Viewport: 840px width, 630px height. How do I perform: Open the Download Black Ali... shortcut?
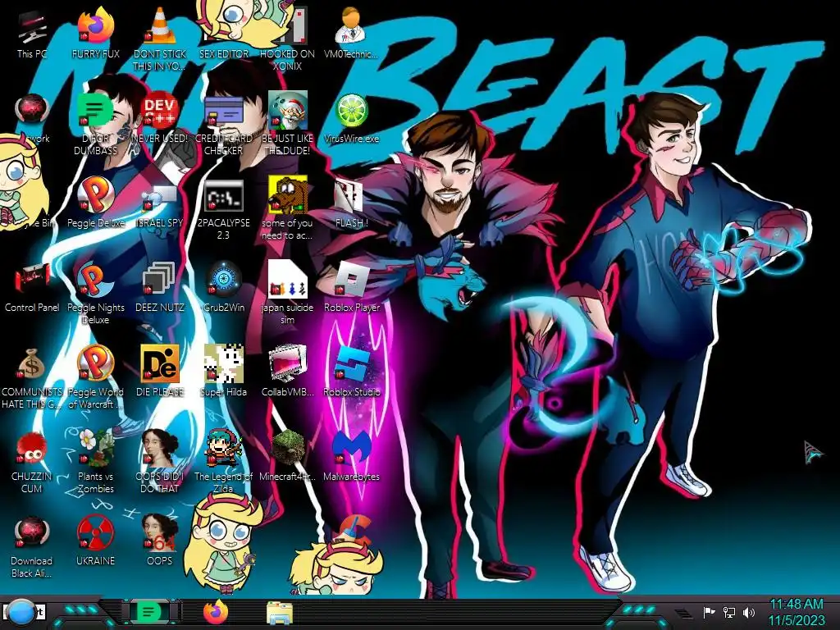[x=32, y=546]
